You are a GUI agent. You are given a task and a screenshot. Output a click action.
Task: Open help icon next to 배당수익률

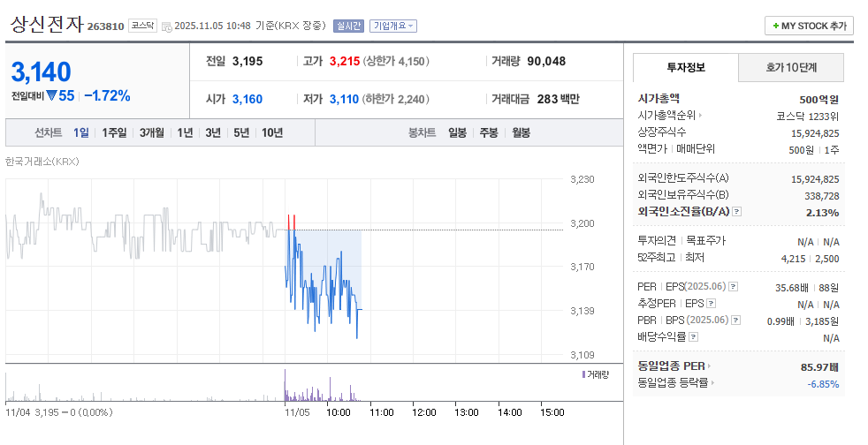tap(694, 336)
